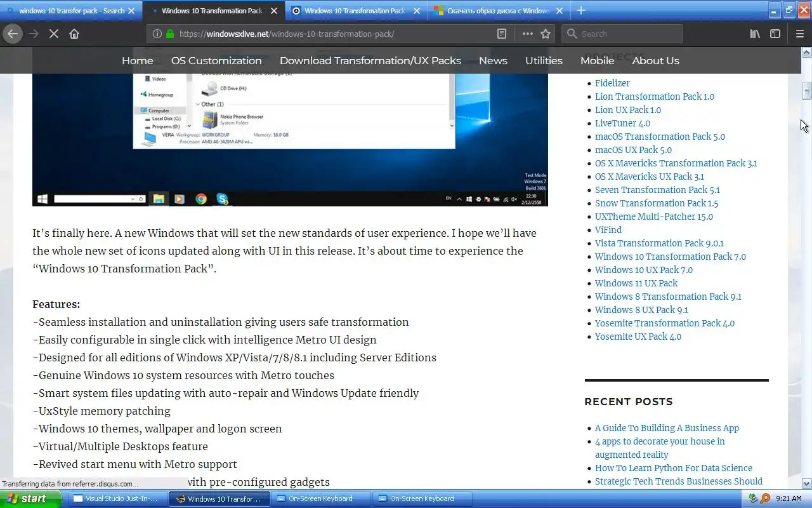The image size is (812, 508).
Task: Open OS Customization menu
Action: click(x=216, y=60)
